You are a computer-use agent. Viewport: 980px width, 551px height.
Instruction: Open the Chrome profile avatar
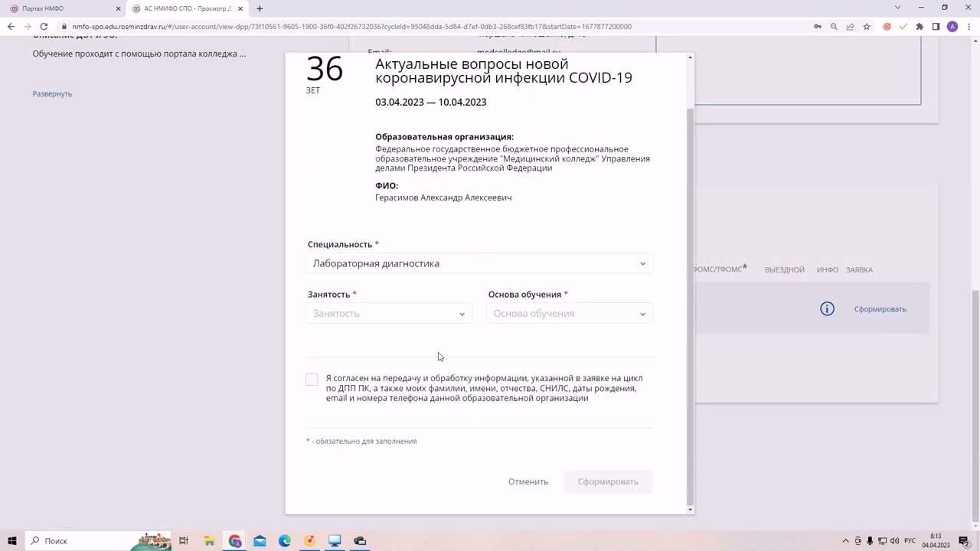(952, 27)
